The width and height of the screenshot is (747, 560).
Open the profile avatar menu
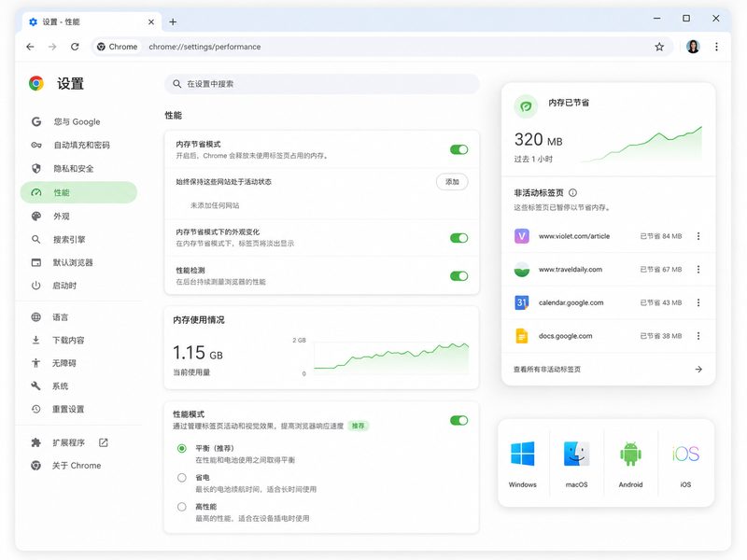pyautogui.click(x=693, y=47)
